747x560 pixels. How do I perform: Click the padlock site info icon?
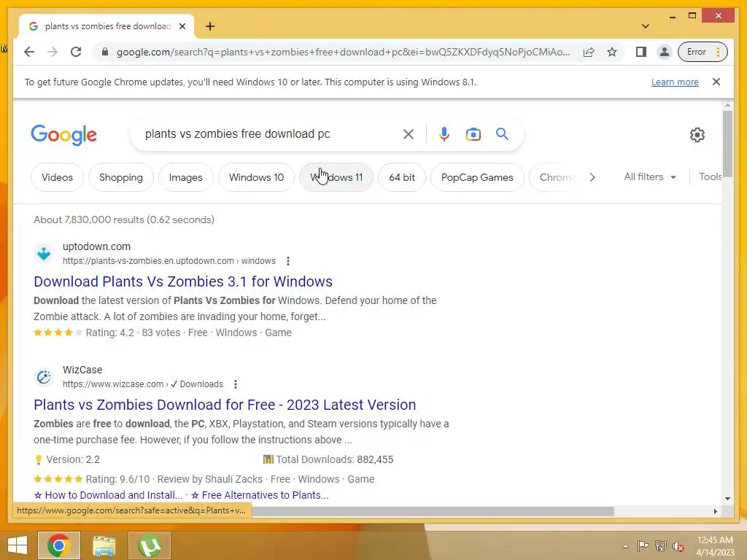pyautogui.click(x=105, y=52)
